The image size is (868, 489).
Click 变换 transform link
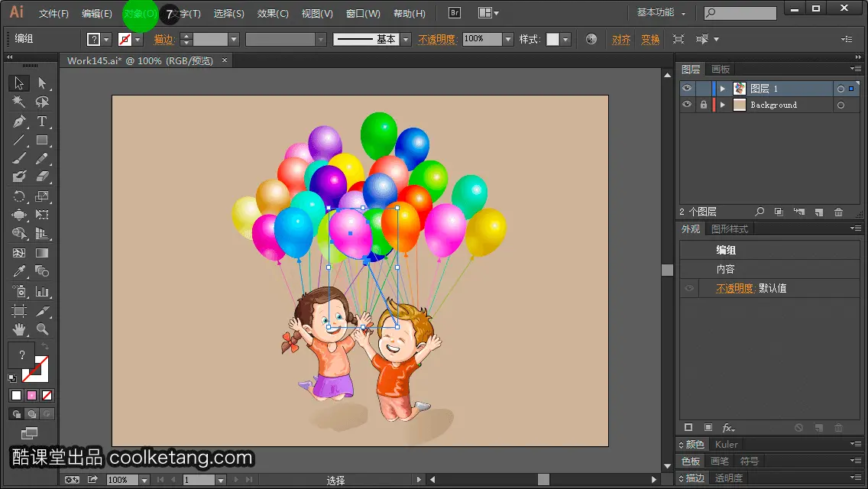(x=650, y=39)
